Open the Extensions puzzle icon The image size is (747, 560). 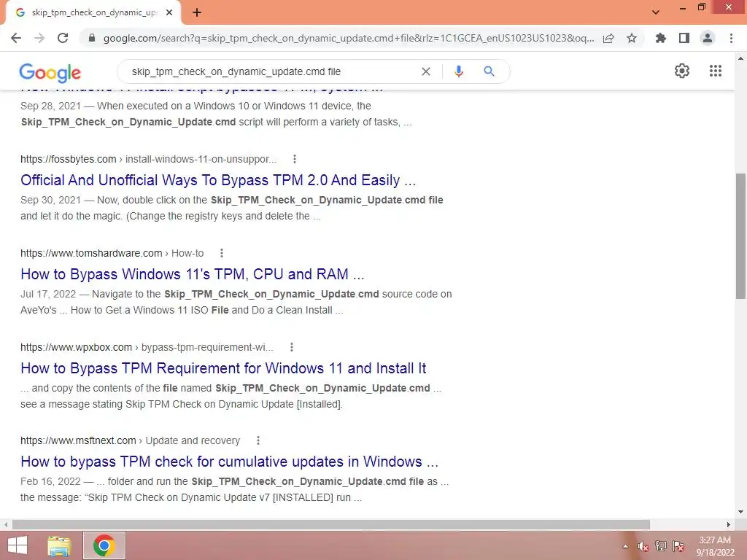(661, 38)
